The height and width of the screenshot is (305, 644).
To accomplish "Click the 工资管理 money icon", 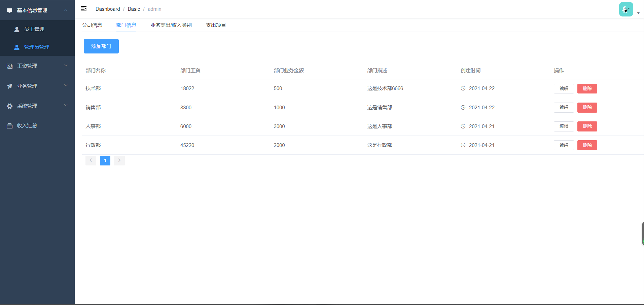I will pyautogui.click(x=10, y=66).
